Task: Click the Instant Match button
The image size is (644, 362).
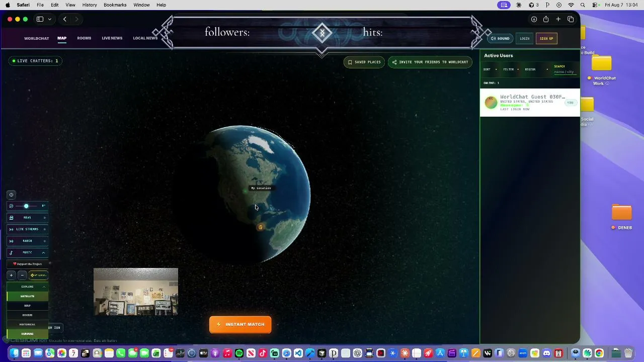Action: tap(240, 324)
